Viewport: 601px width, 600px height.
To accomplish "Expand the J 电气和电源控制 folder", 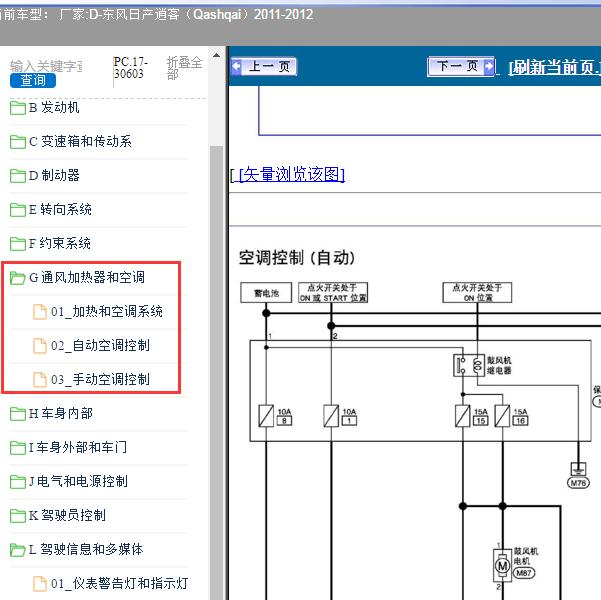I will tap(79, 481).
